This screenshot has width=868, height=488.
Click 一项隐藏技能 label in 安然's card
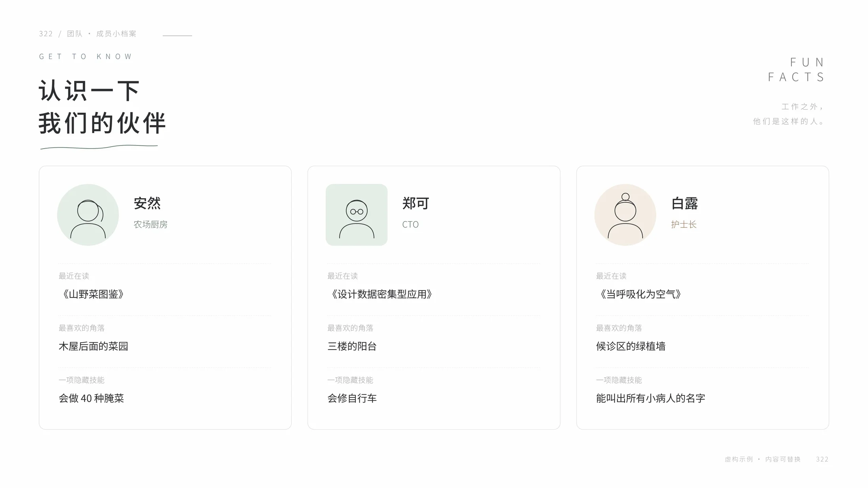click(82, 380)
